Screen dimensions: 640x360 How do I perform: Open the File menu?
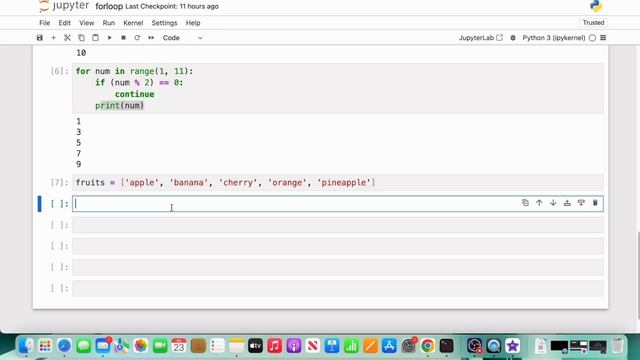tap(44, 23)
